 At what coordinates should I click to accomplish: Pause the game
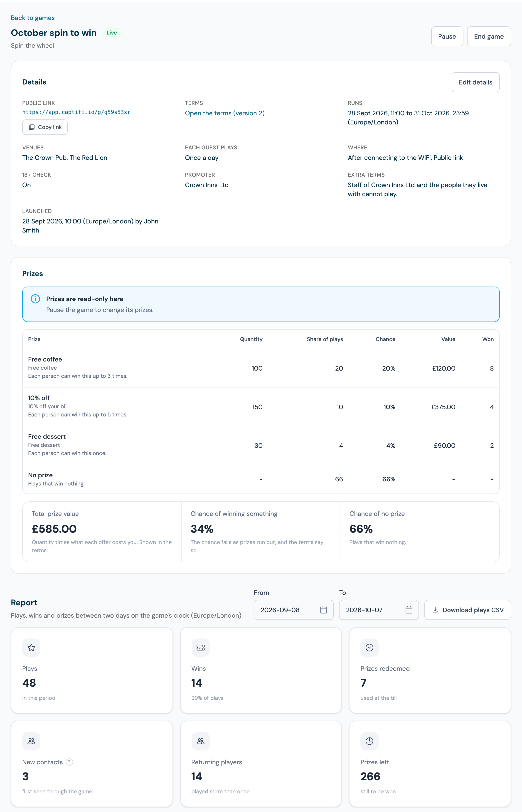447,36
